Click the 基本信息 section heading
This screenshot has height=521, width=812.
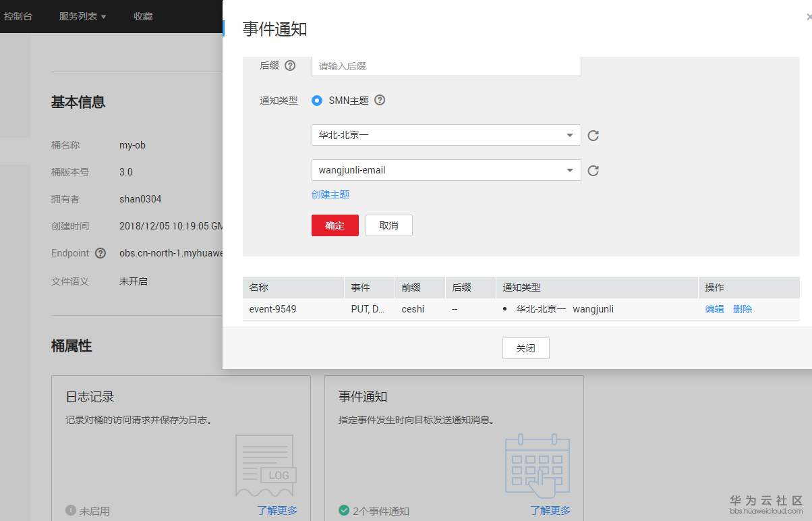point(78,102)
